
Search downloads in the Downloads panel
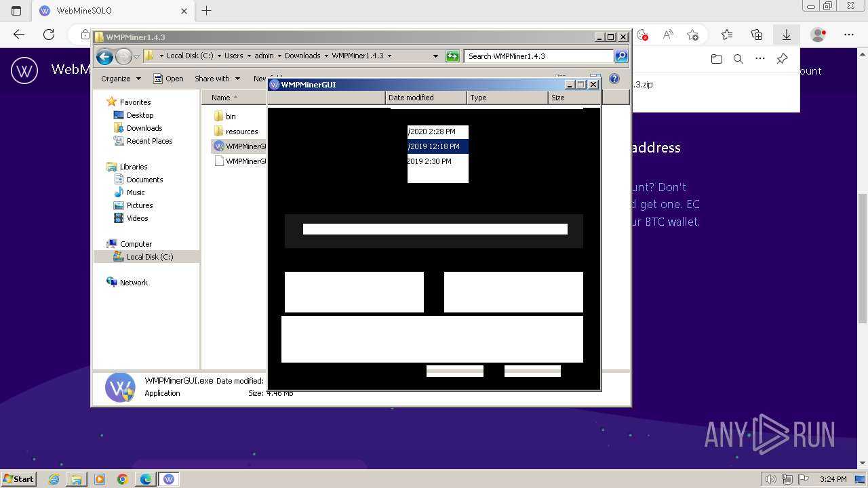pos(738,59)
